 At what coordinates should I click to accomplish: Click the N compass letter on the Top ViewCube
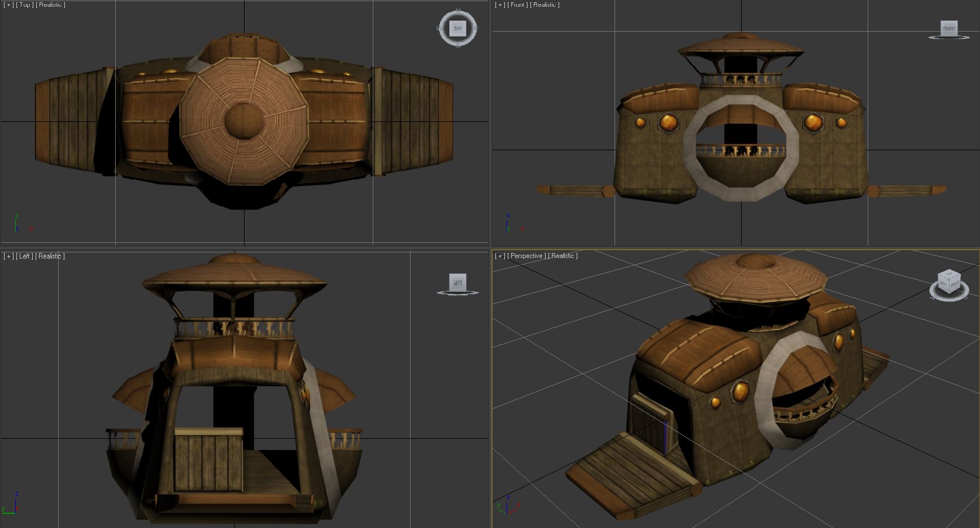(458, 10)
